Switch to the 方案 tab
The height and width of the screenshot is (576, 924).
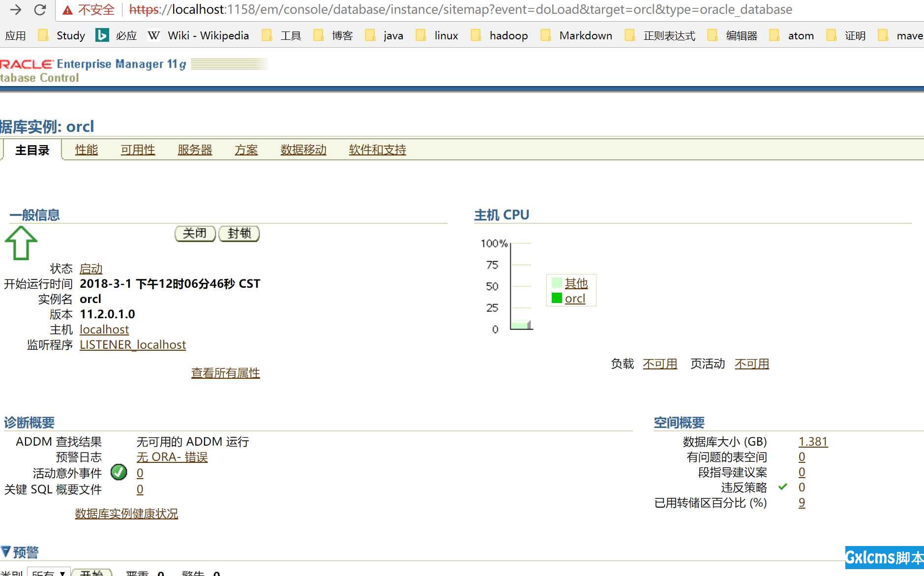[246, 150]
